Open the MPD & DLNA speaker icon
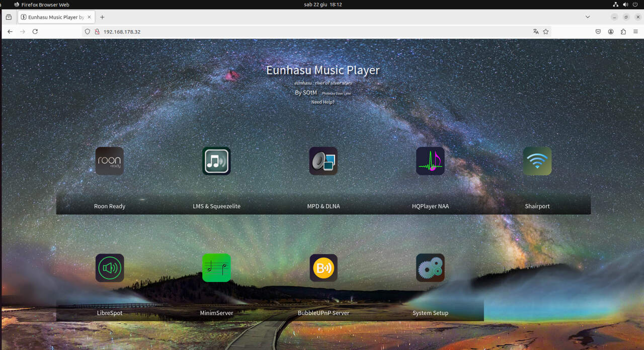Viewport: 644px width, 350px height. 324,161
